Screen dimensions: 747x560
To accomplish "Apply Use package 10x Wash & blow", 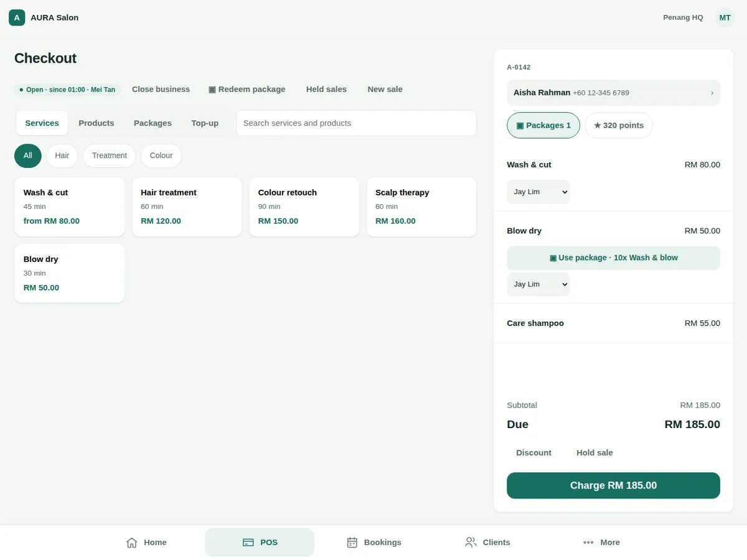I will point(614,258).
